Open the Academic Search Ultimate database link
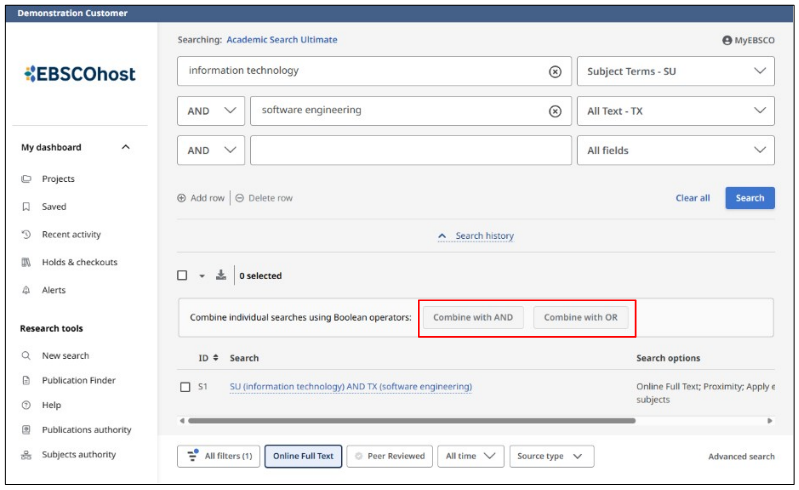 pos(282,40)
